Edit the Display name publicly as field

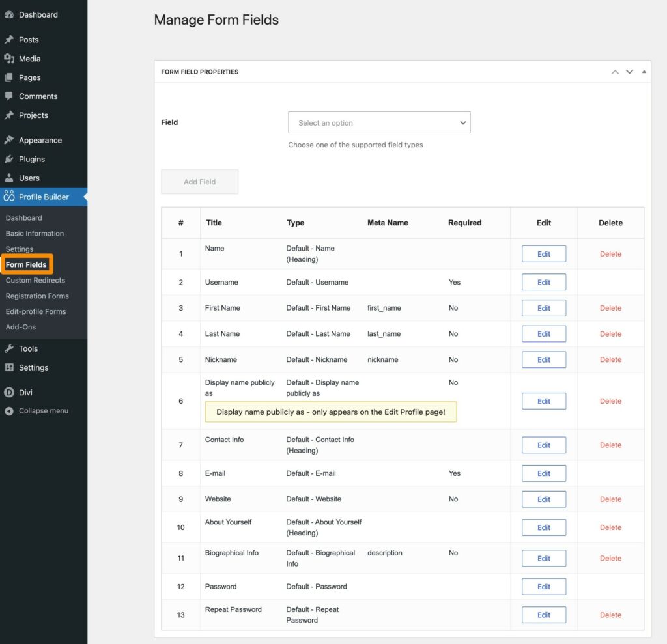(x=544, y=401)
